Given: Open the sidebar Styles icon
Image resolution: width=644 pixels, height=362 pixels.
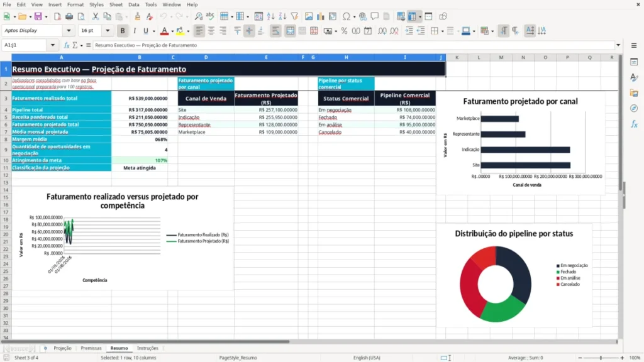Looking at the screenshot, I should pos(634,77).
